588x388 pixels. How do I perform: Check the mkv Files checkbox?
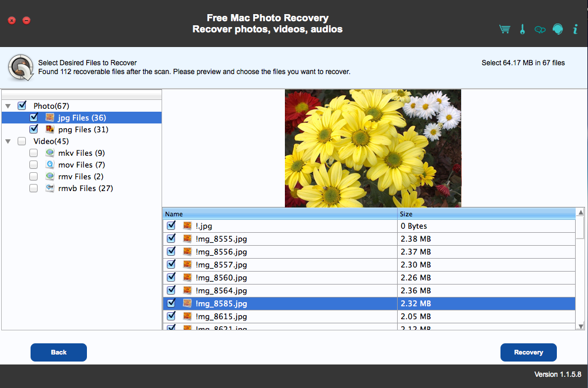click(x=33, y=153)
